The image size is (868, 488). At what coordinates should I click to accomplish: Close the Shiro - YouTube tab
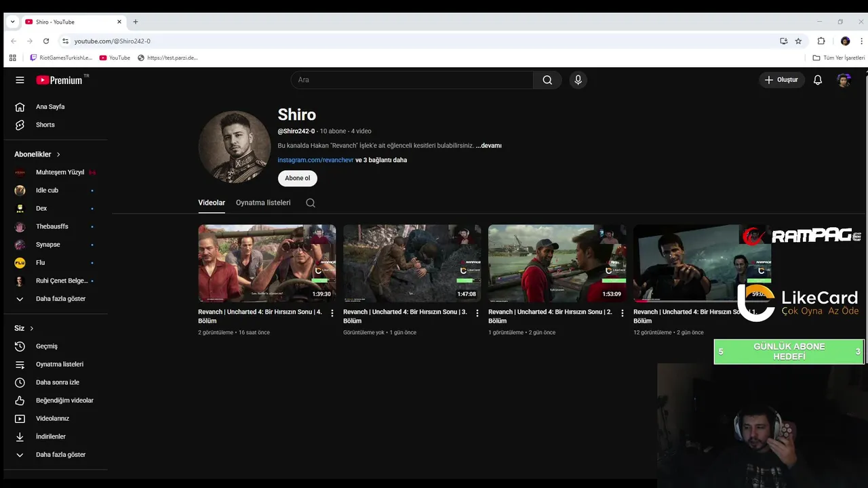tap(119, 22)
